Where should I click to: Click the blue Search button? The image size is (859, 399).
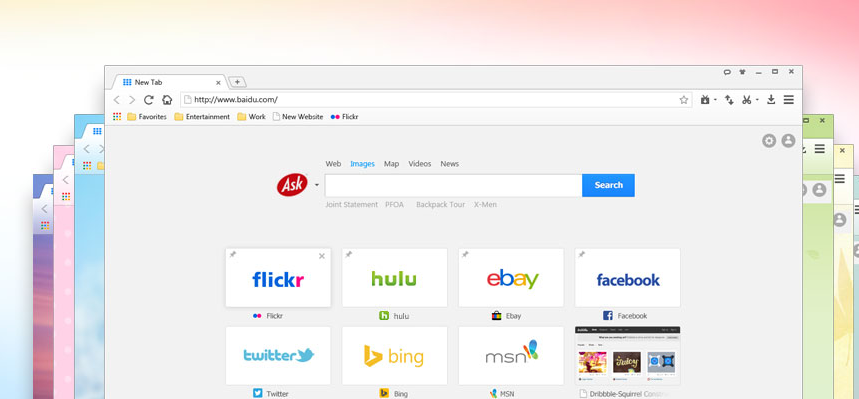pyautogui.click(x=609, y=185)
